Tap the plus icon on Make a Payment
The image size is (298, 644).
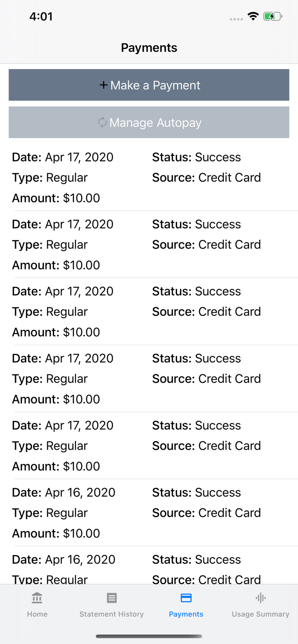pyautogui.click(x=103, y=85)
